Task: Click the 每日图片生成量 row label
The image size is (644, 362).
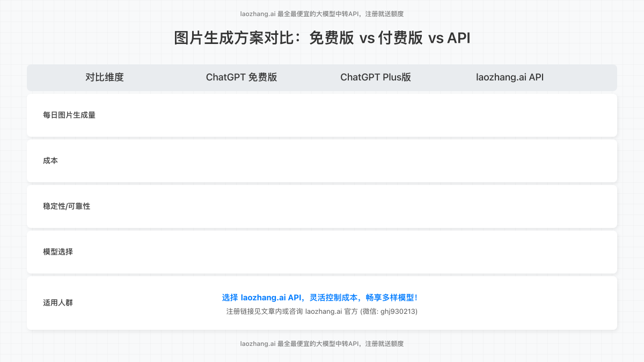Action: 69,115
